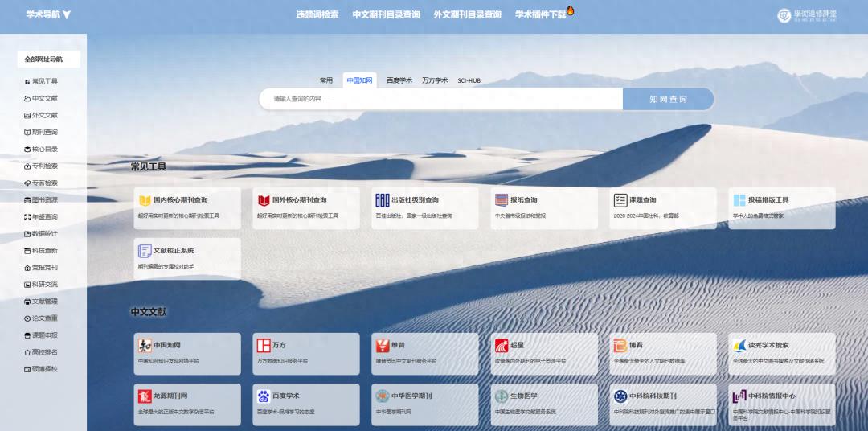
Task: Click the 图书资源 sidebar icon
Action: click(x=27, y=200)
